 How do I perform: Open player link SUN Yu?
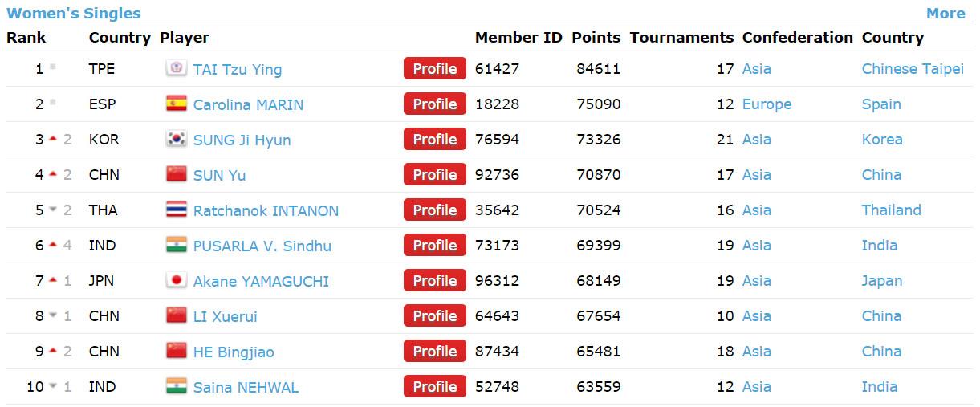[x=219, y=175]
